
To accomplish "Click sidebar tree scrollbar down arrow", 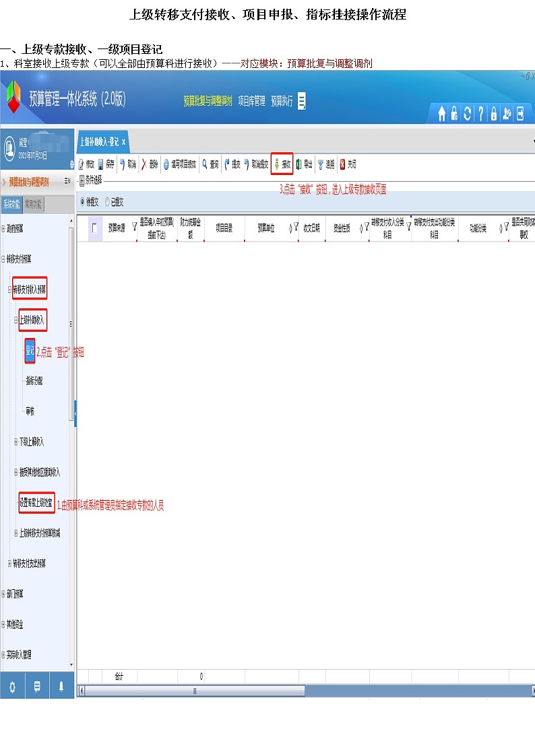I will click(x=71, y=665).
